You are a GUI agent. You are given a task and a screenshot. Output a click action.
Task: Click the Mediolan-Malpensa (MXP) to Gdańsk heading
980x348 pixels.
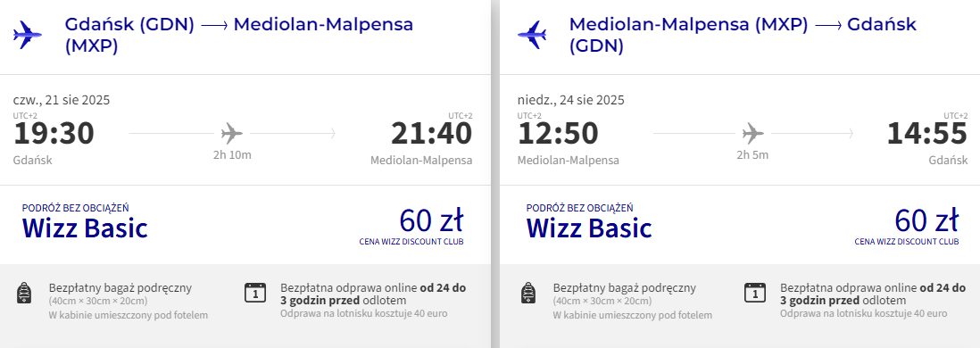click(743, 35)
